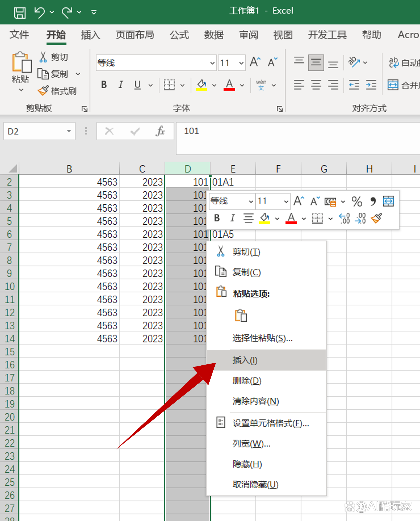
Task: Align text left in the ribbon
Action: coord(299,85)
